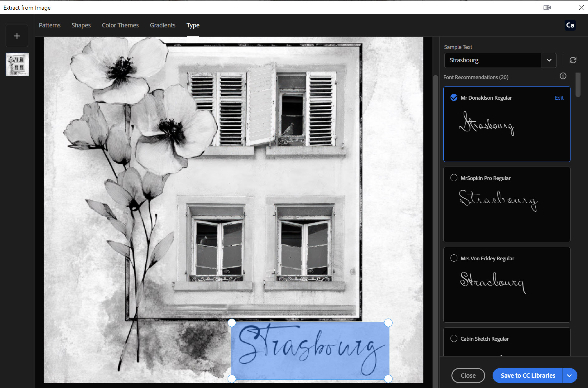Click the MrSopkin Pro Strasbourg font preview

(x=498, y=200)
